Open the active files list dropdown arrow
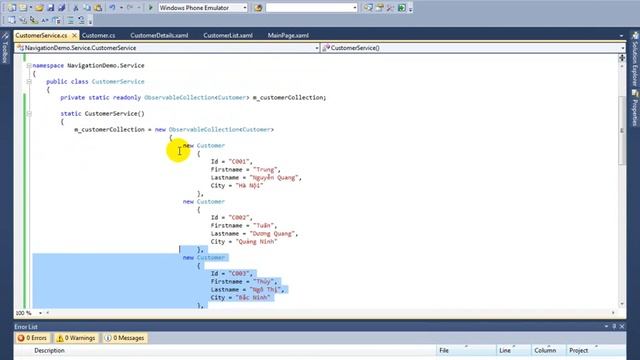Screen dimensions: 640x360 622,36
